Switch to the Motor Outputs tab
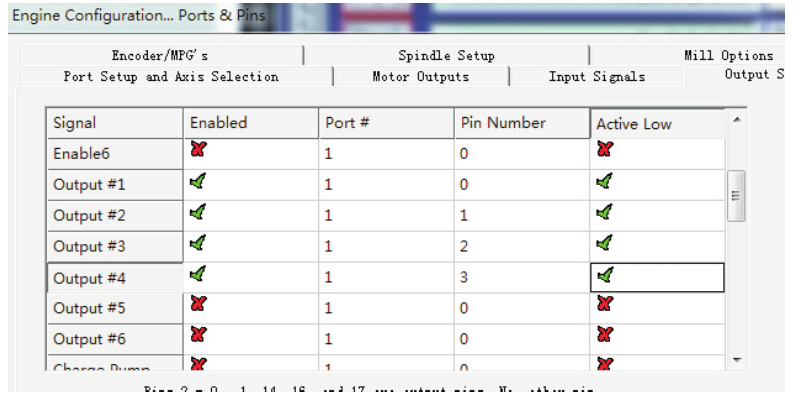Image resolution: width=797 pixels, height=397 pixels. tap(421, 77)
